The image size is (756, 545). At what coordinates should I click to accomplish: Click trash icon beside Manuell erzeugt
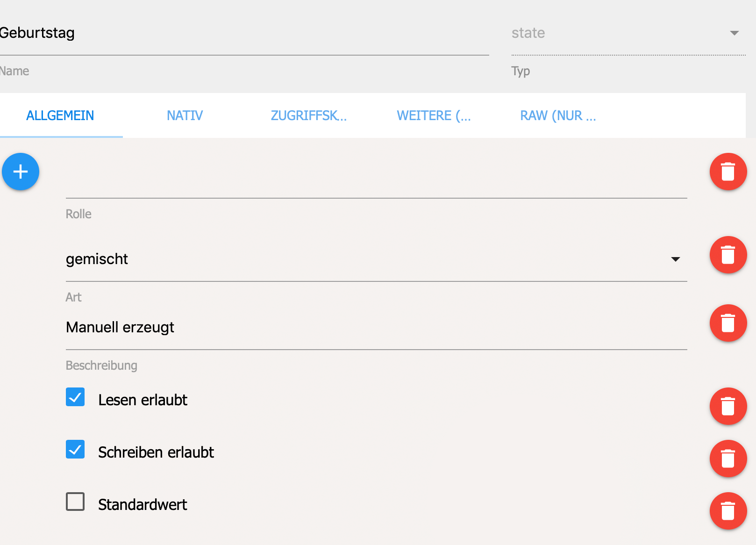728,323
